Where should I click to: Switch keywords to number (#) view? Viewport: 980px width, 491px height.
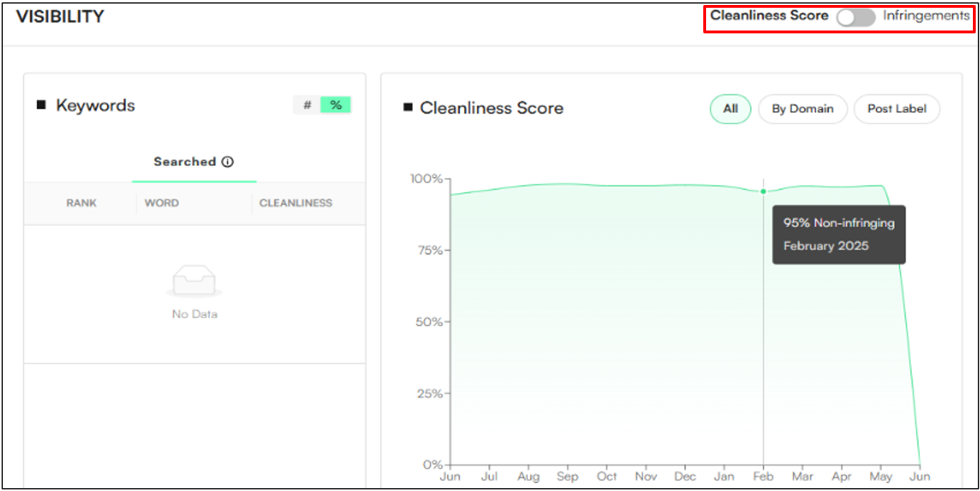(307, 105)
